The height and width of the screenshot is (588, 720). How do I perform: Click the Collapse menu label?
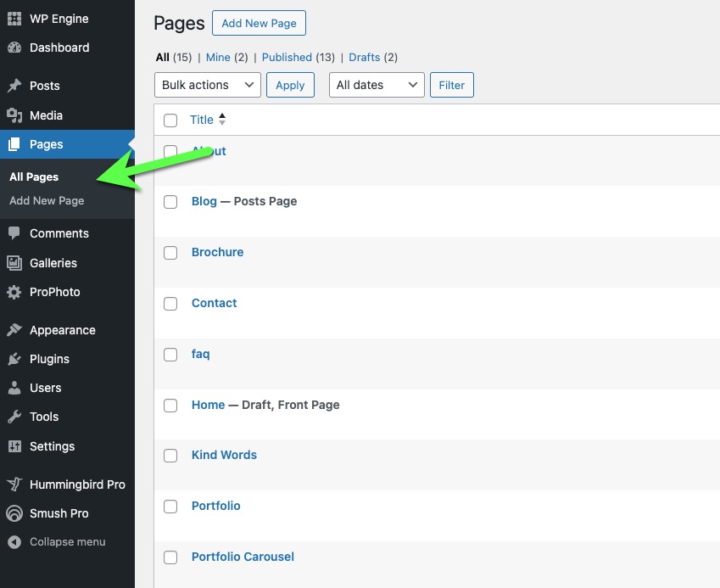(68, 542)
